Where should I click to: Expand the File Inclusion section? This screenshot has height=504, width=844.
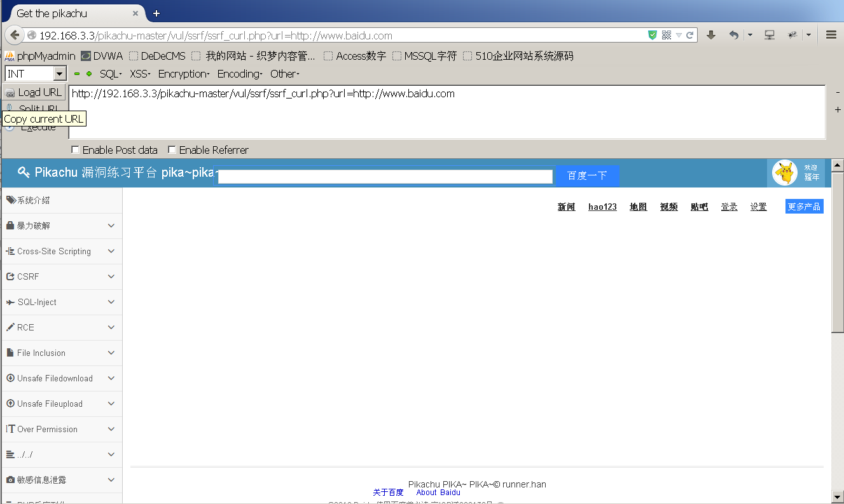click(x=62, y=353)
